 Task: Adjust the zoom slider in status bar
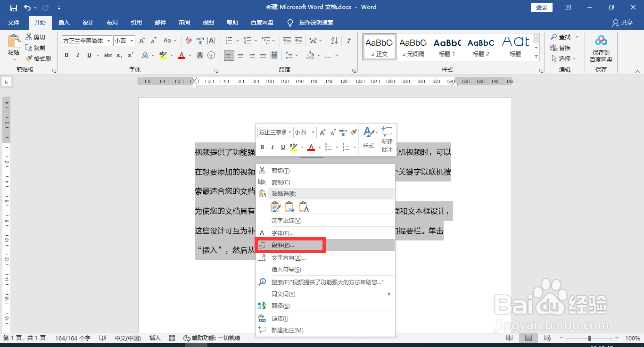[590, 338]
